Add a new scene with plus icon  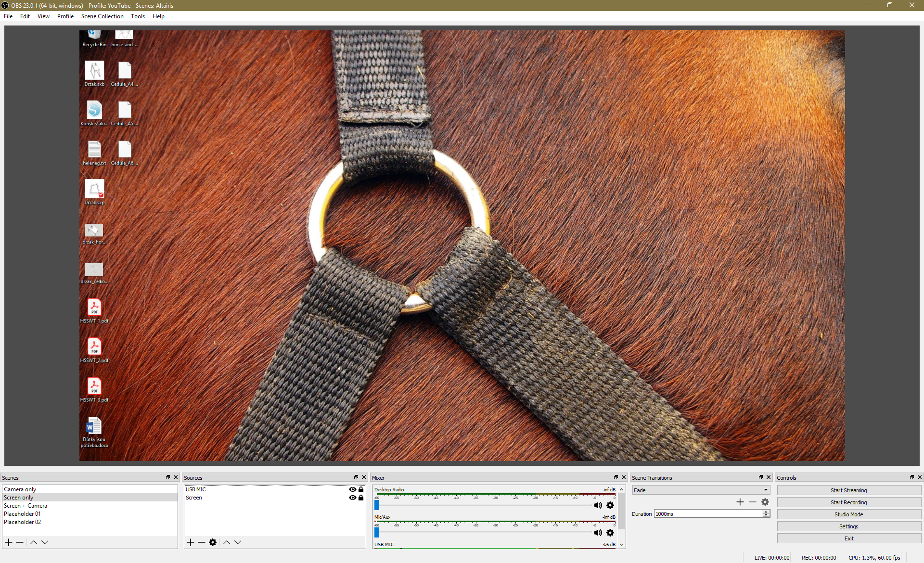pyautogui.click(x=9, y=542)
